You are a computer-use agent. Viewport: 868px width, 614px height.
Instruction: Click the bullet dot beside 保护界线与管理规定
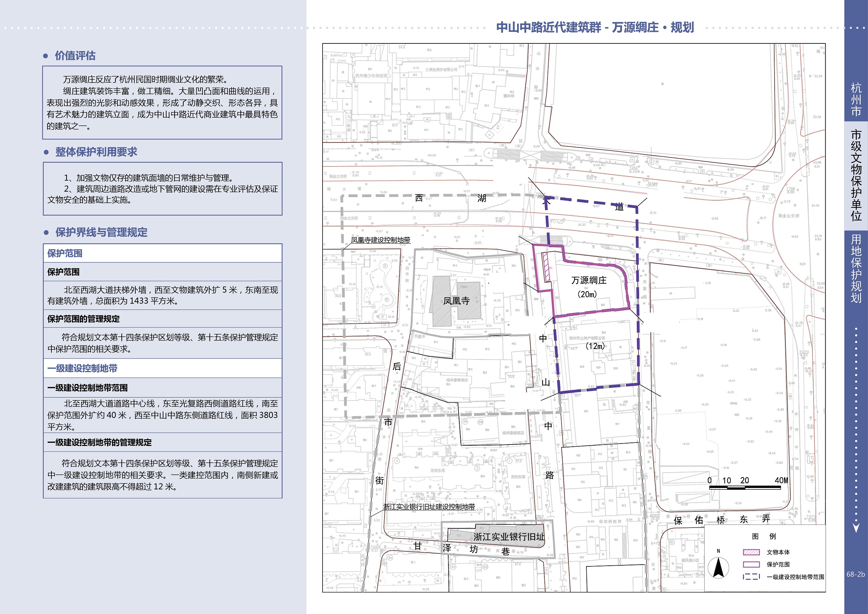point(46,232)
